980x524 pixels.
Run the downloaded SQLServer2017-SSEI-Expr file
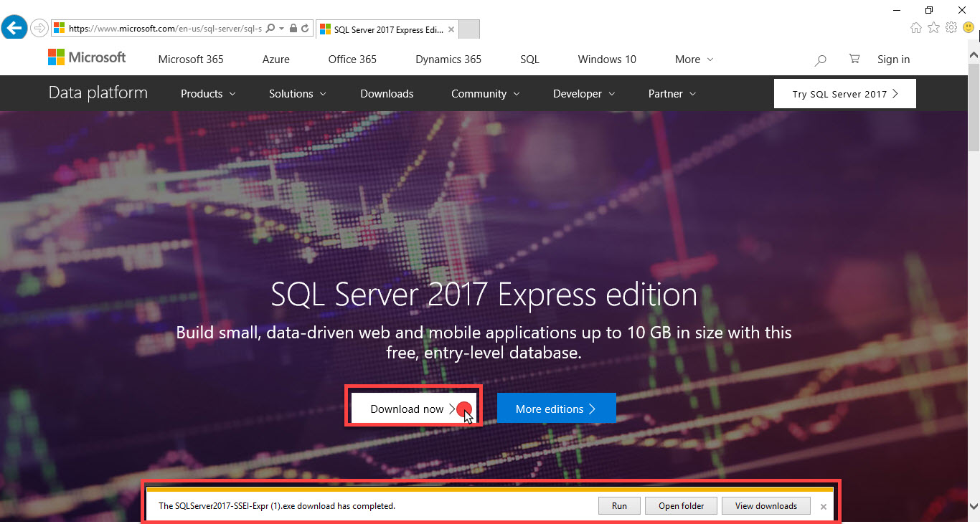[618, 505]
